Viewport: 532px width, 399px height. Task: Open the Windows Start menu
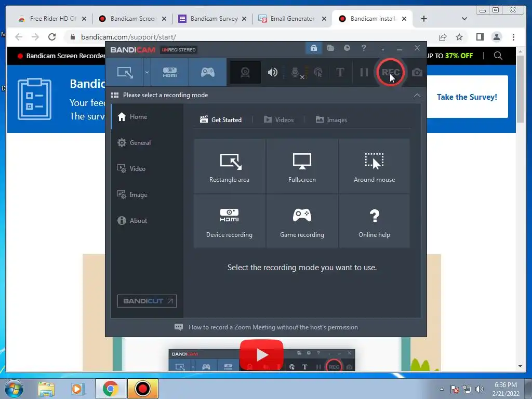[x=14, y=389]
